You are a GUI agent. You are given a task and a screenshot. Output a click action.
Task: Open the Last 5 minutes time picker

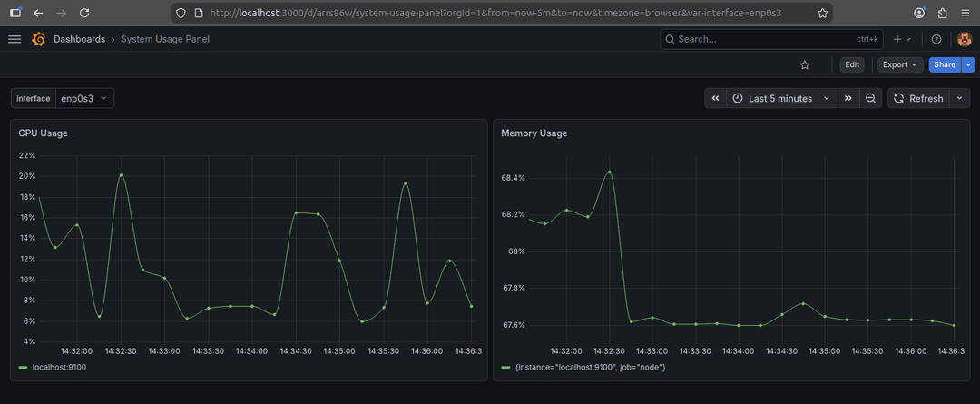(782, 98)
